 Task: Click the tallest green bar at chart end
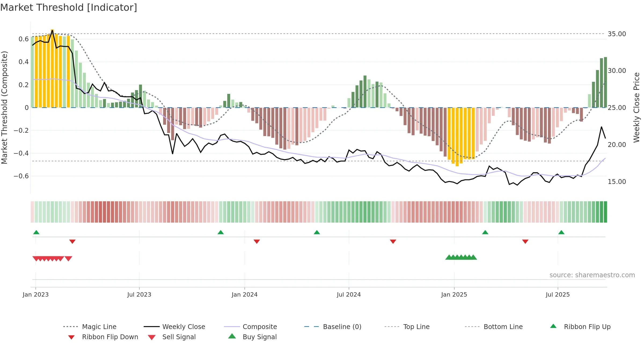[x=606, y=82]
